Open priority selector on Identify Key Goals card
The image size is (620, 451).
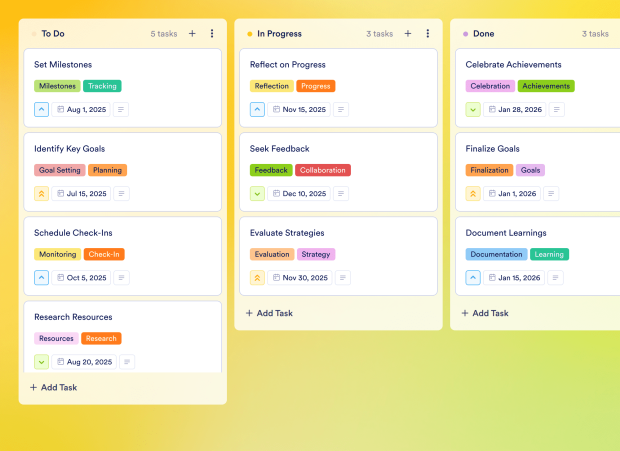[41, 194]
